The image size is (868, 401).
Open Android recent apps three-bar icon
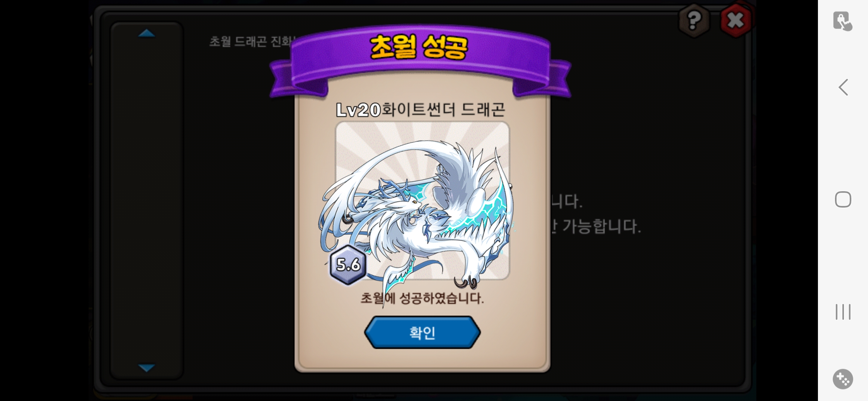(x=843, y=312)
